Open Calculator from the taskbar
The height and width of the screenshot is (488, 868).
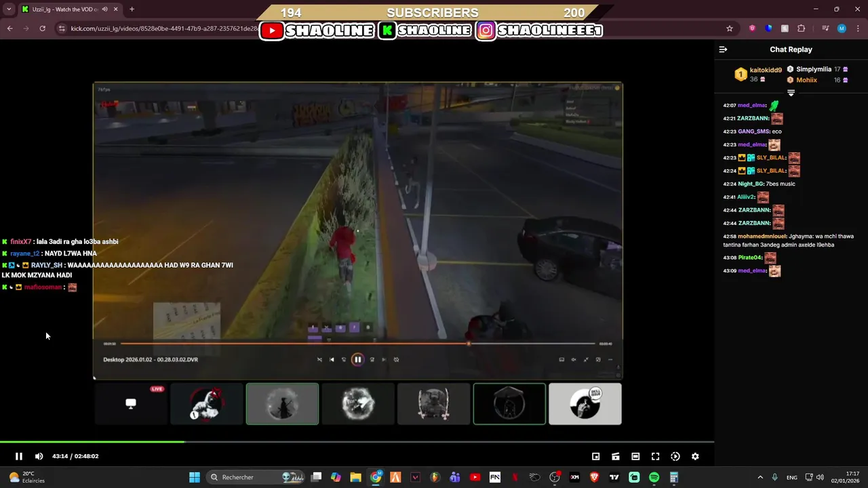coord(674,477)
